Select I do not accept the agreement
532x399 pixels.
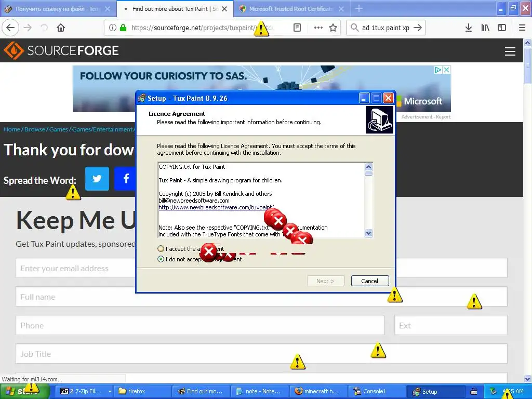click(161, 259)
